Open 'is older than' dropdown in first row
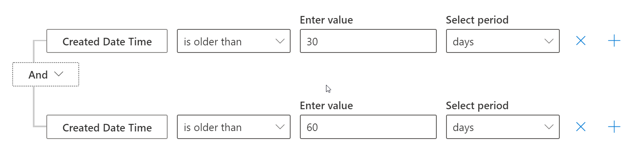Image resolution: width=644 pixels, height=160 pixels. 234,41
